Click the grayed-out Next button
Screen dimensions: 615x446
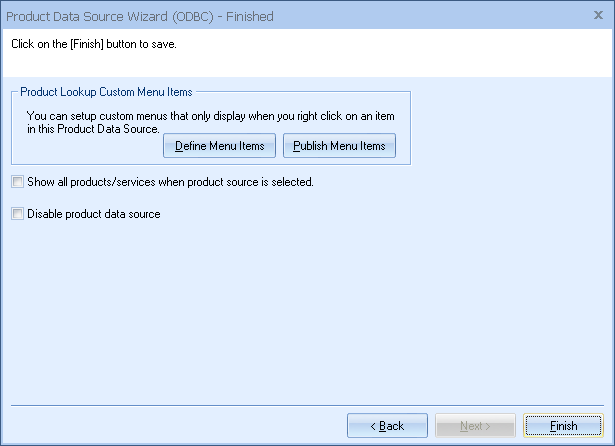(x=476, y=426)
